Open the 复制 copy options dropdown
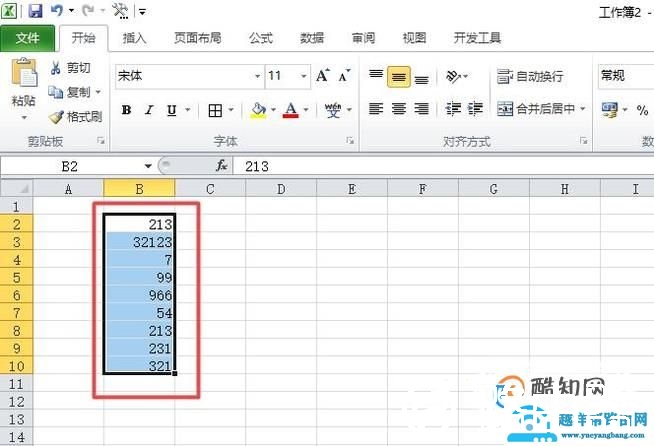Image resolution: width=654 pixels, height=446 pixels. click(98, 92)
